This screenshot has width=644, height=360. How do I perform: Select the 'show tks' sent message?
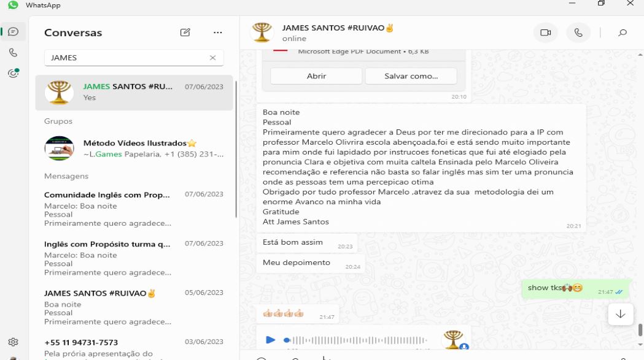tap(575, 289)
